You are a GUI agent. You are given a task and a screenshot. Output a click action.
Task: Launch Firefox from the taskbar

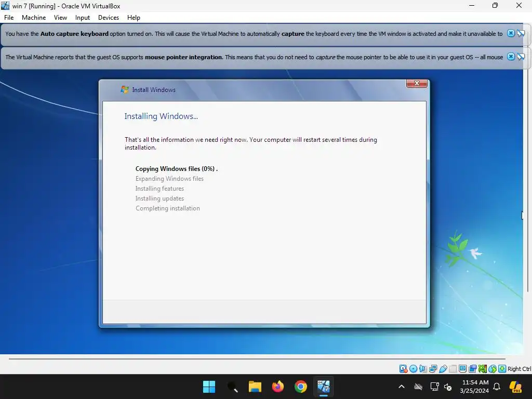[x=278, y=387]
